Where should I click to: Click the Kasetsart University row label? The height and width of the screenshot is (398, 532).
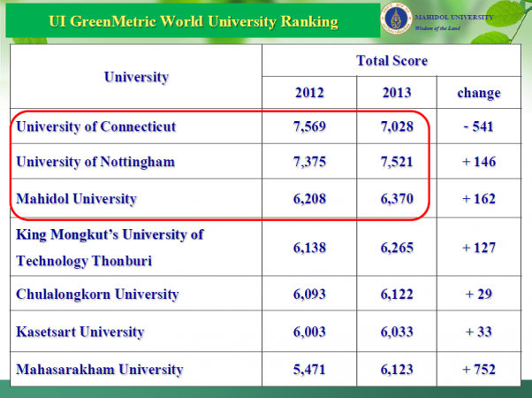(x=80, y=333)
